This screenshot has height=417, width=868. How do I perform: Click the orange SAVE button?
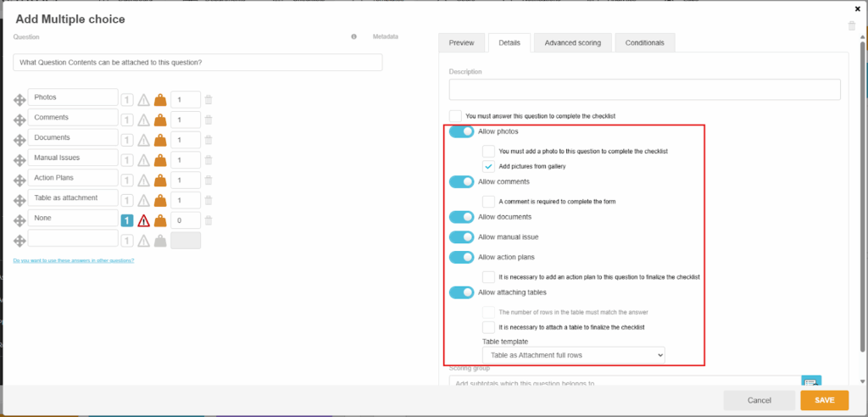pyautogui.click(x=824, y=400)
